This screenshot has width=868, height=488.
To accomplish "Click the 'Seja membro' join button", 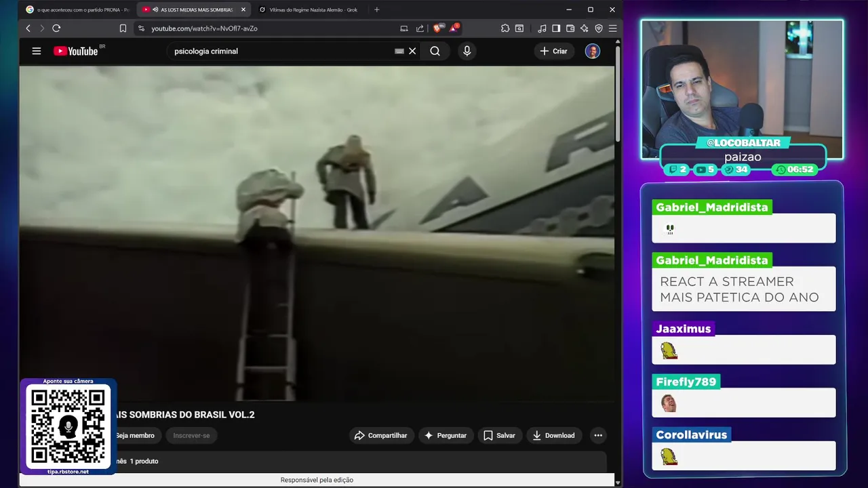I will pos(136,436).
